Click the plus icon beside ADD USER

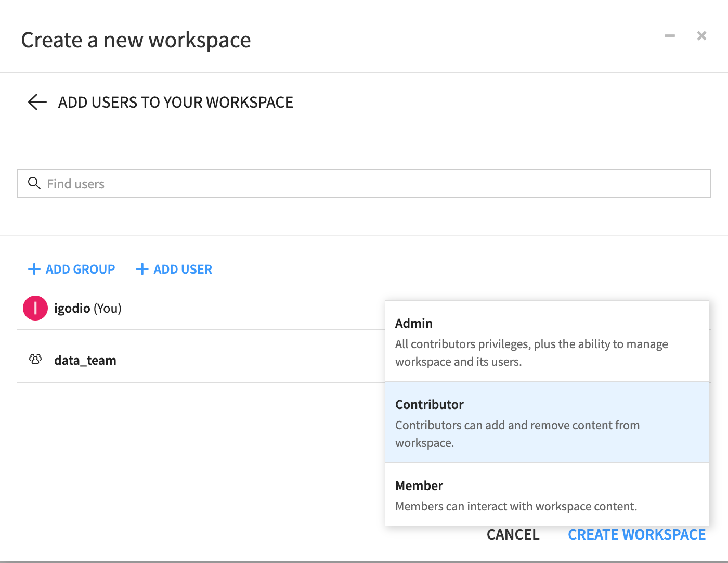[142, 269]
